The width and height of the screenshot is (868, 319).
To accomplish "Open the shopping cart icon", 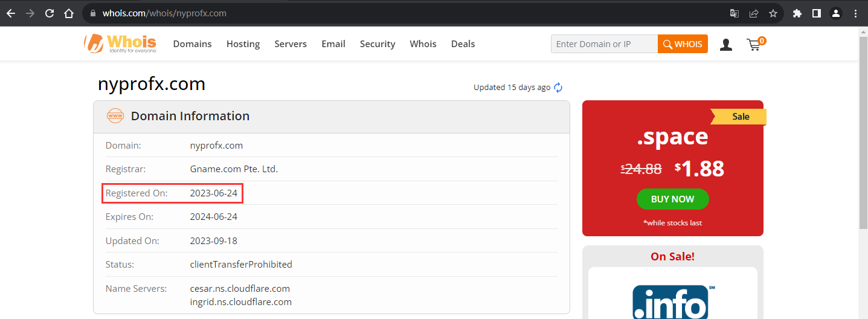I will pos(756,43).
